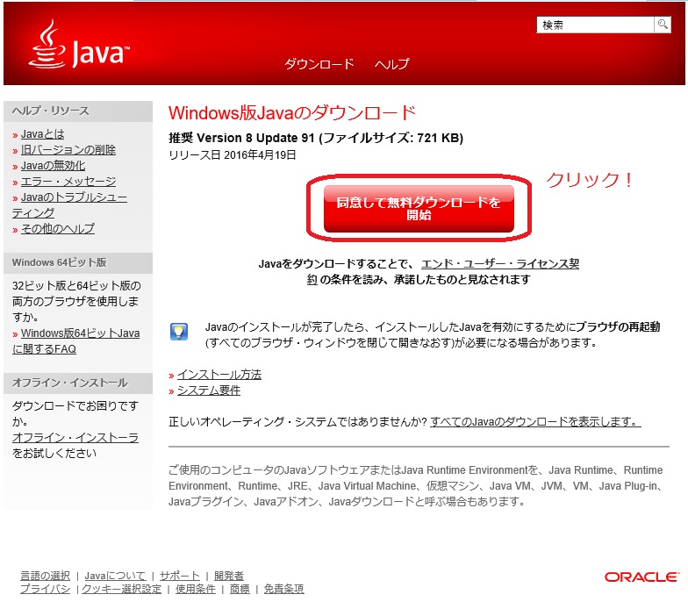The height and width of the screenshot is (616, 688).
Task: Click the Oracle logo in the footer
Action: [641, 577]
